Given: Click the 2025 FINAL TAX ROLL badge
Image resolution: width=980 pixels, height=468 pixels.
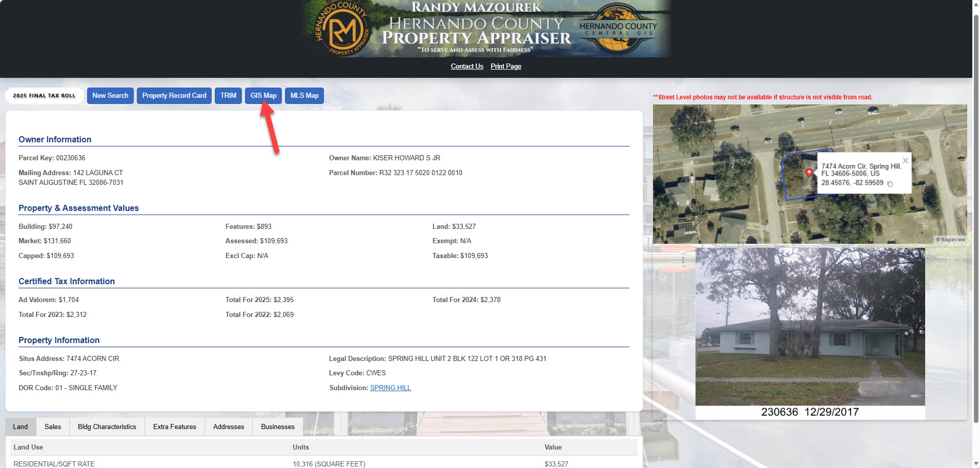Looking at the screenshot, I should [44, 95].
